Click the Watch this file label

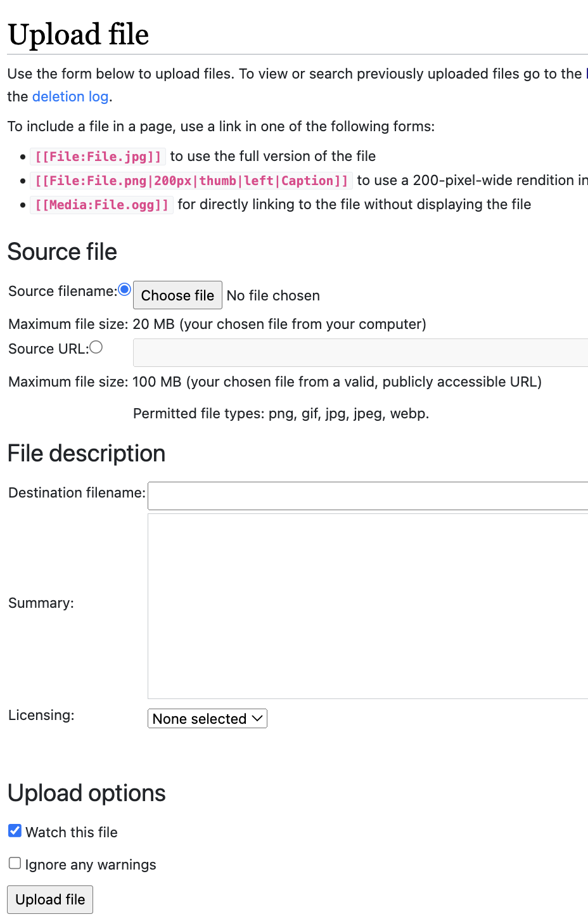click(72, 832)
